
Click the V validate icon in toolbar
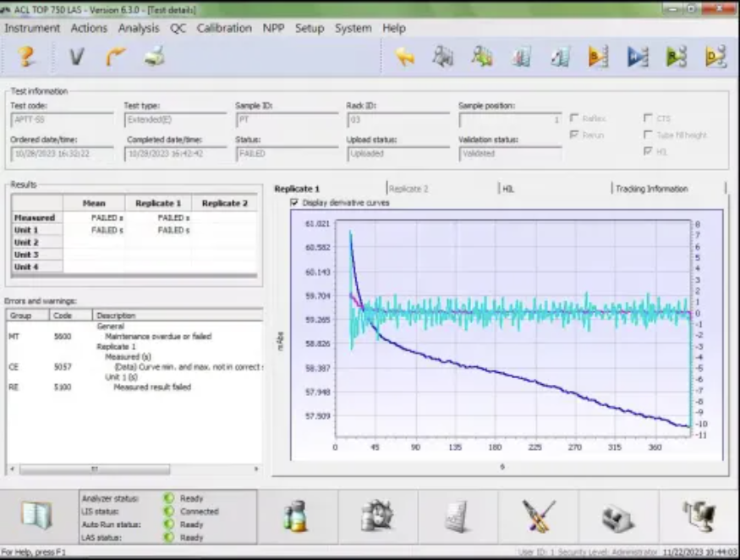pyautogui.click(x=76, y=58)
